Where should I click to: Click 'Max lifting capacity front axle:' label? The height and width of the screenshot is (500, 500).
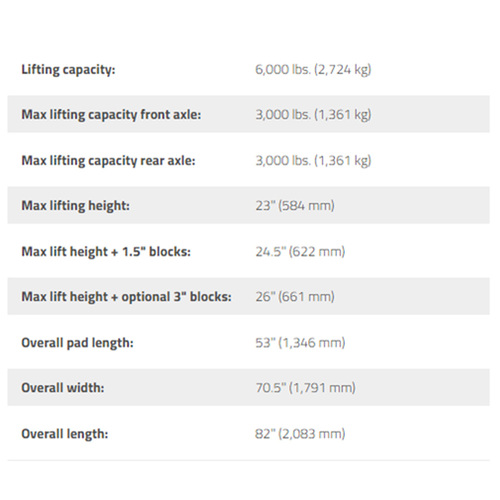pos(111,115)
